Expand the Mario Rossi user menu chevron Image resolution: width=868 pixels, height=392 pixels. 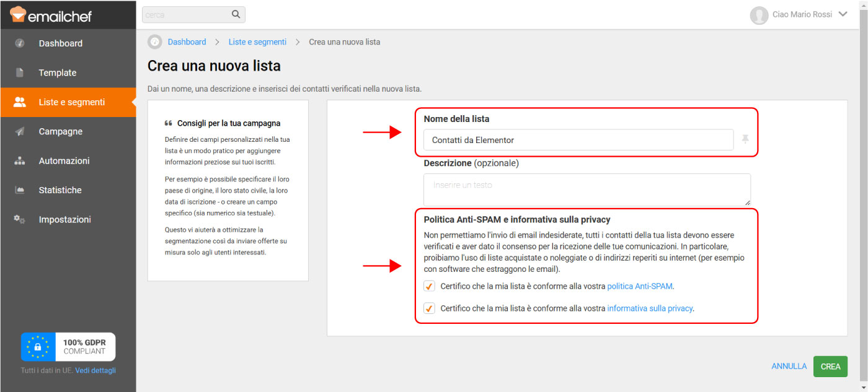click(843, 14)
